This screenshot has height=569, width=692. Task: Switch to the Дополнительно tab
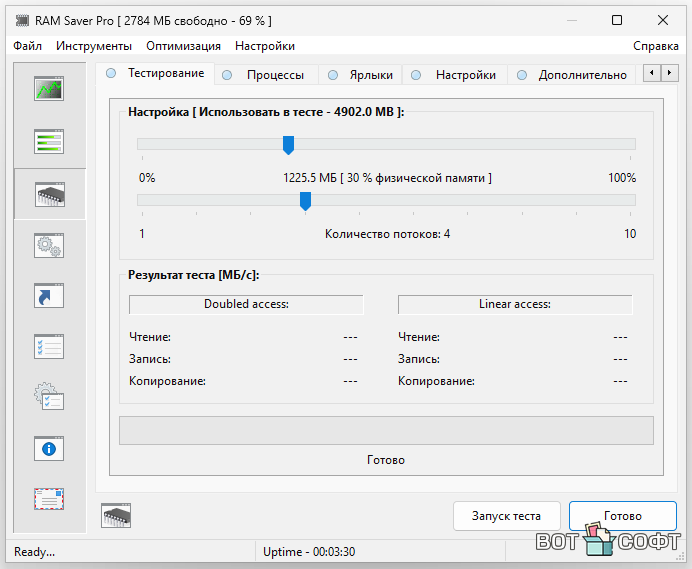(x=572, y=75)
